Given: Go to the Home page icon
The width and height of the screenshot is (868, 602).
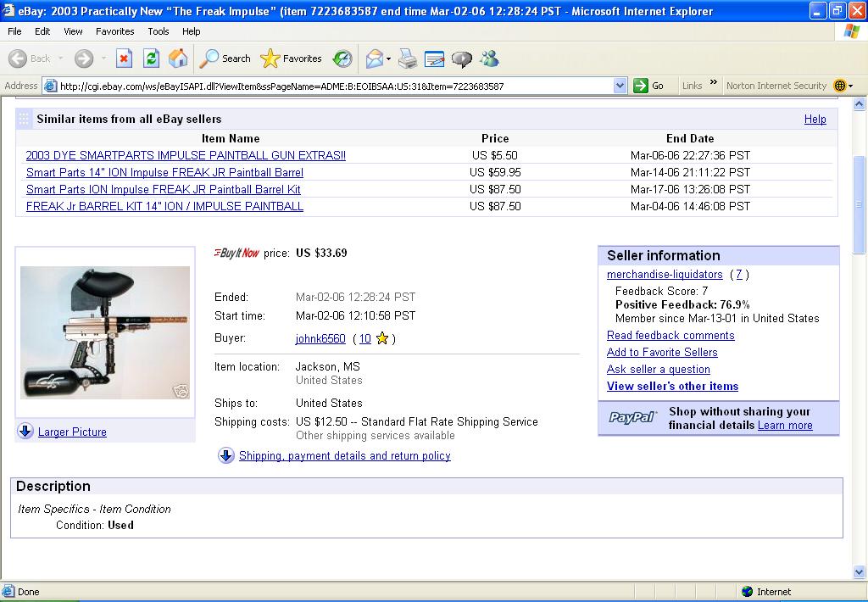Looking at the screenshot, I should [178, 59].
